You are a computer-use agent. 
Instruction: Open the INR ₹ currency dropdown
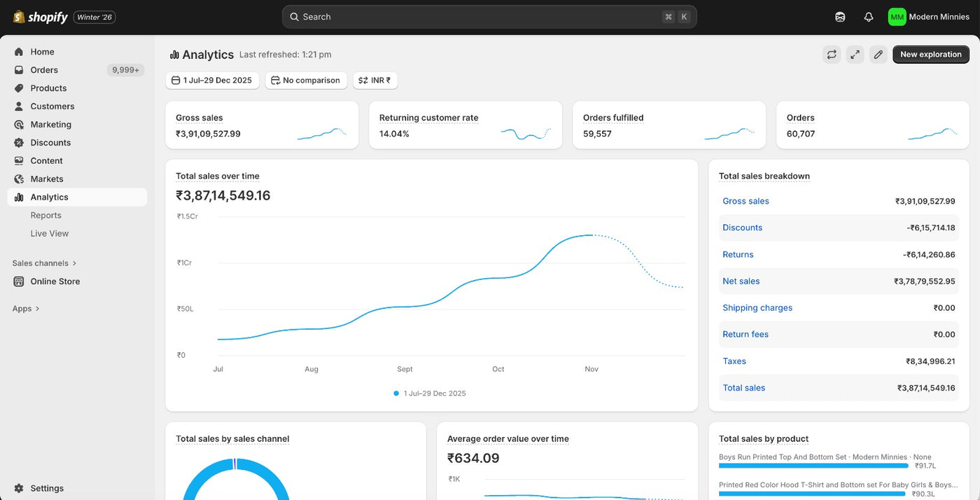(x=375, y=81)
